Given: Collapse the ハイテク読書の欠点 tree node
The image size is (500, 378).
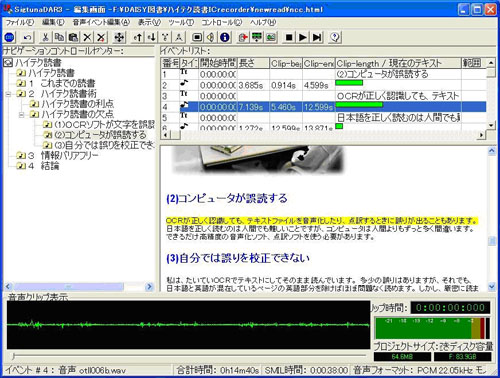Looking at the screenshot, I should pos(22,115).
